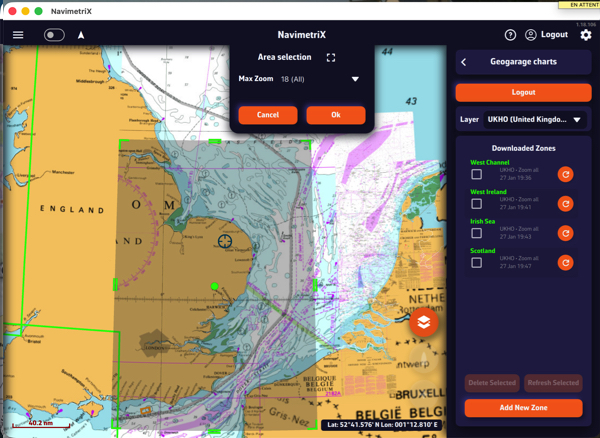
Task: Click the green position dot on map
Action: point(214,286)
